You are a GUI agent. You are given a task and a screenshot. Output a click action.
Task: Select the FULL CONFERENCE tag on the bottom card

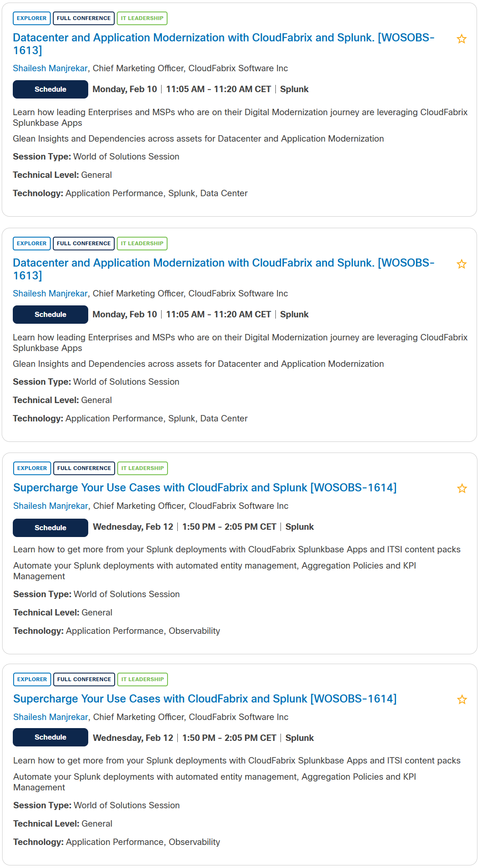(84, 679)
